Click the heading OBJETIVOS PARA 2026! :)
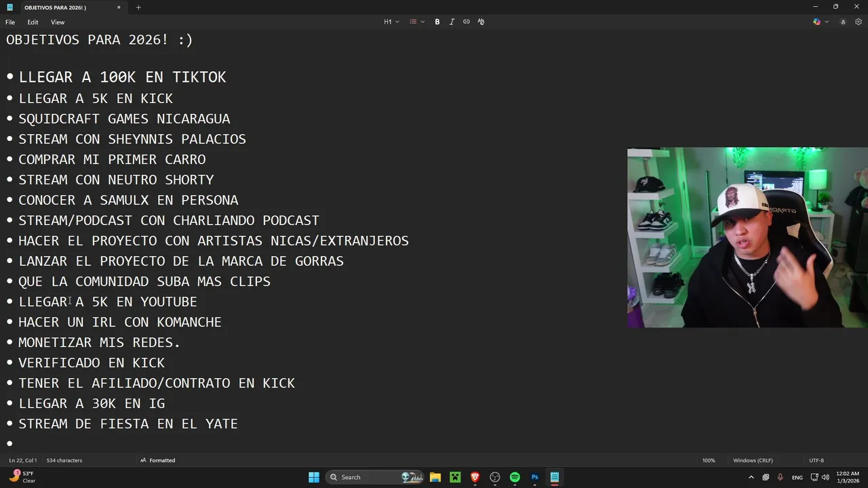 100,40
